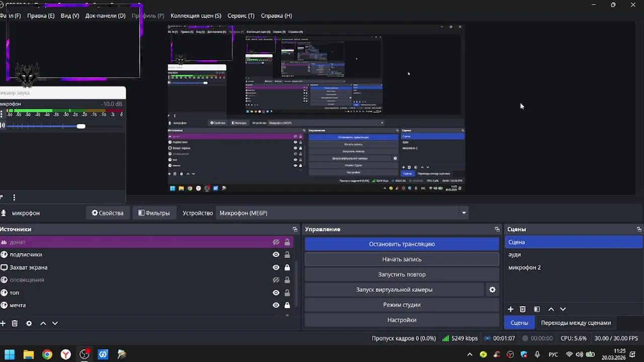Open audio mixer options menu at bottom
The image size is (644, 362).
point(14,198)
